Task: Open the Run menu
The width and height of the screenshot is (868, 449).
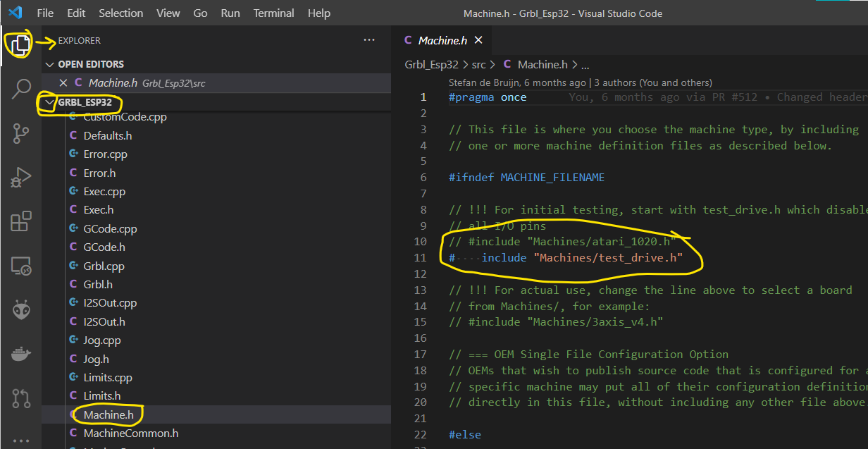Action: pyautogui.click(x=230, y=13)
